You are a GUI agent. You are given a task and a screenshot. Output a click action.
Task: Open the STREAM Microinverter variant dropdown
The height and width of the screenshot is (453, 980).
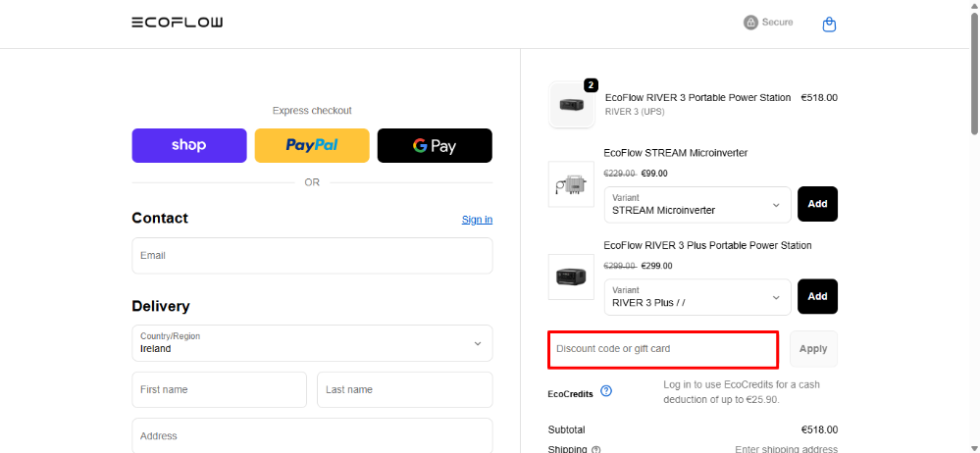pyautogui.click(x=697, y=204)
